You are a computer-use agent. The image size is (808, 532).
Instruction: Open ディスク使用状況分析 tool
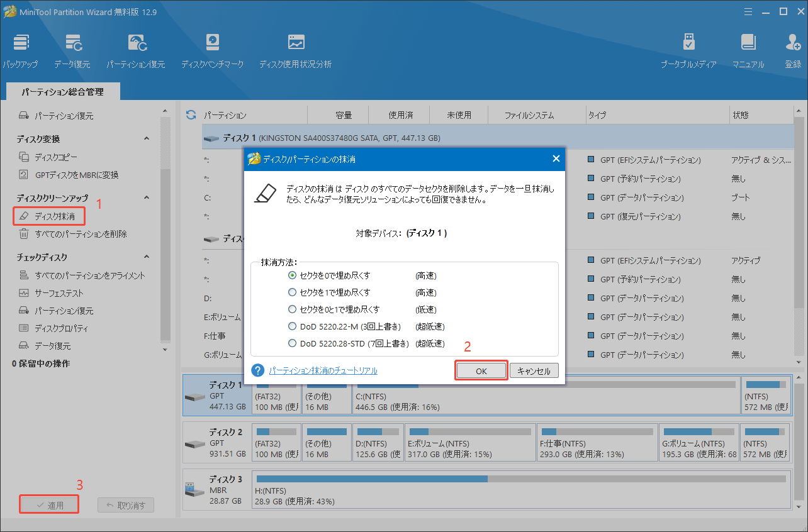295,50
